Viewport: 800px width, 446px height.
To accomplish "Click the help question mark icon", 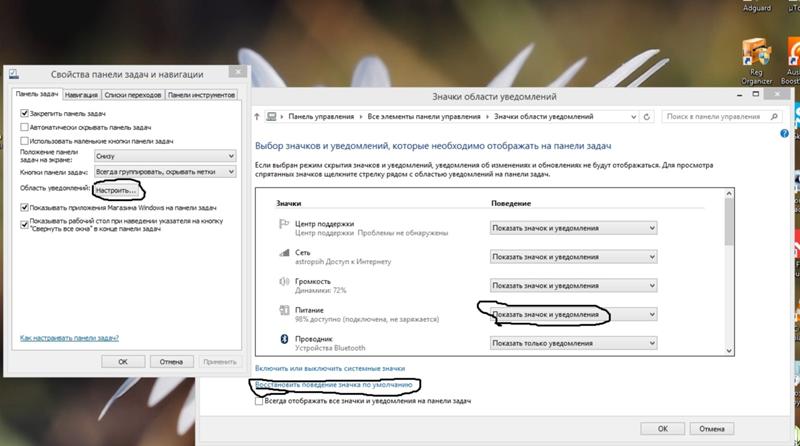I will coord(784,134).
